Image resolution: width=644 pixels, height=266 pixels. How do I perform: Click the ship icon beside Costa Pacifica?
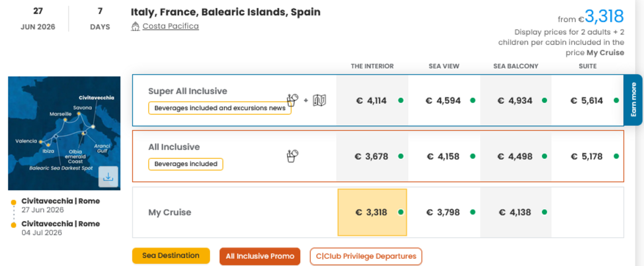135,26
